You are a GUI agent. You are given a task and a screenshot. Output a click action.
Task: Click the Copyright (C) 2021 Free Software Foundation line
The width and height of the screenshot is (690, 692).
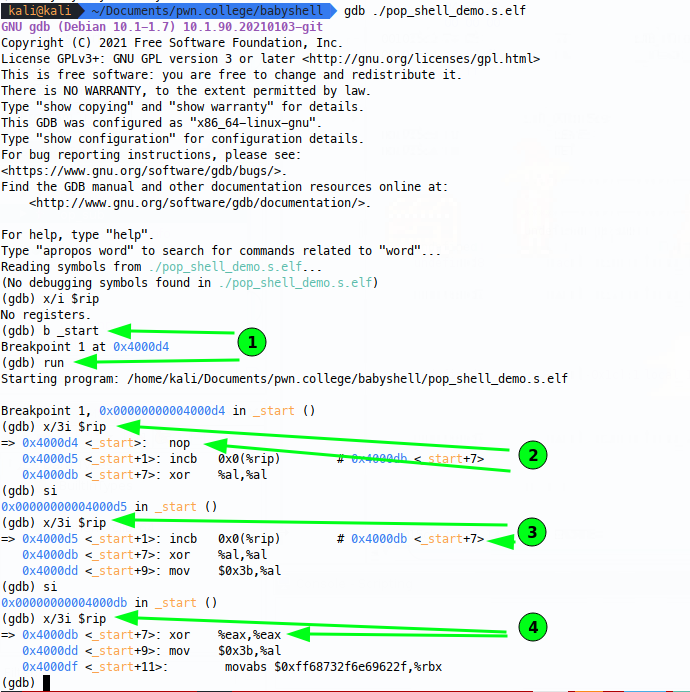pyautogui.click(x=172, y=43)
